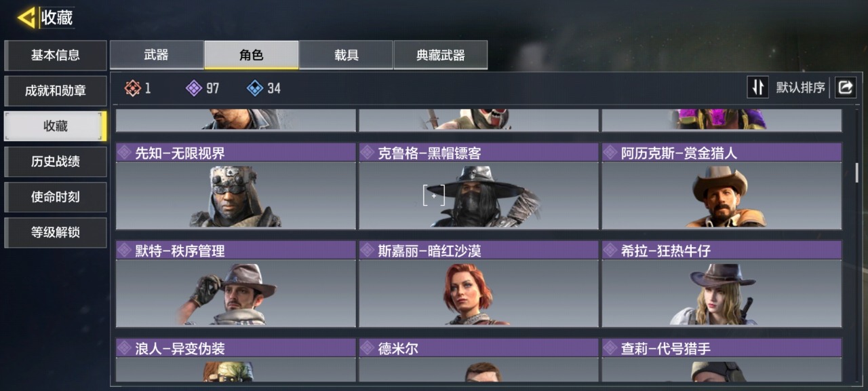
Task: Select the 克鲁格-黑帽镖客 character card
Action: [x=479, y=186]
